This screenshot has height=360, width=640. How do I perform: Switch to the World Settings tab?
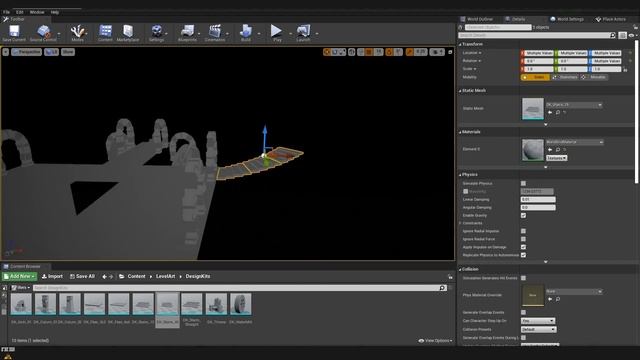pyautogui.click(x=567, y=19)
